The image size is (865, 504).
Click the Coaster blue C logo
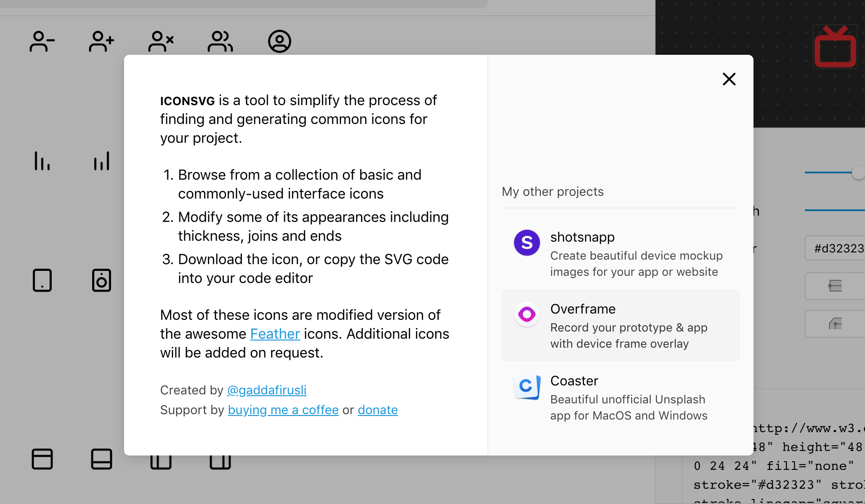[x=527, y=386]
